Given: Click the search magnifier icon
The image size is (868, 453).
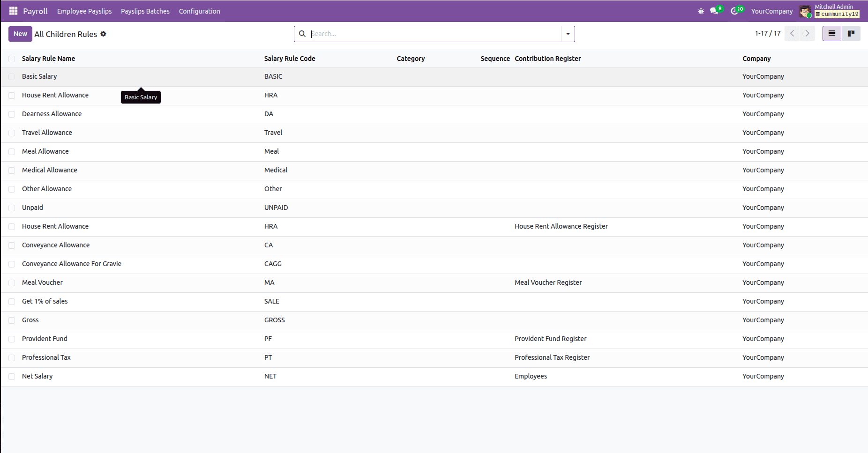Looking at the screenshot, I should tap(302, 34).
